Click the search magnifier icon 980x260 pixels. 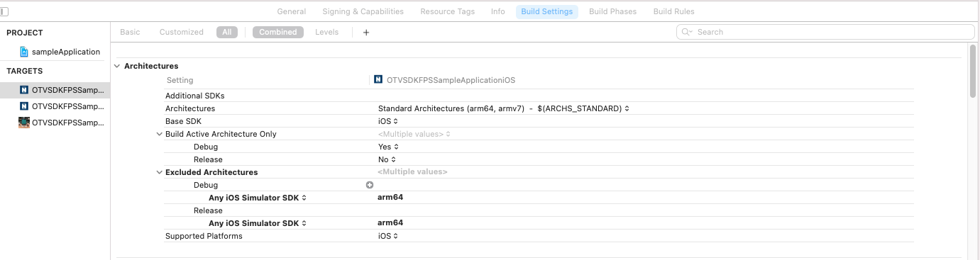pyautogui.click(x=688, y=32)
